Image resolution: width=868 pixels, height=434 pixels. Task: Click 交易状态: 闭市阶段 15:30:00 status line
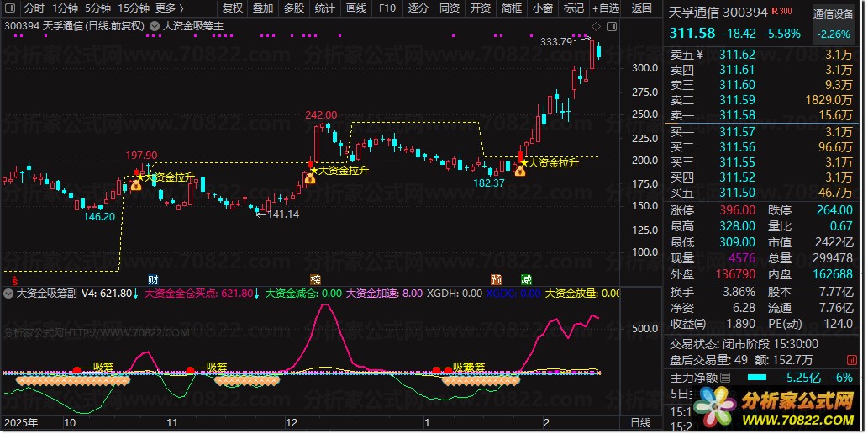point(744,344)
